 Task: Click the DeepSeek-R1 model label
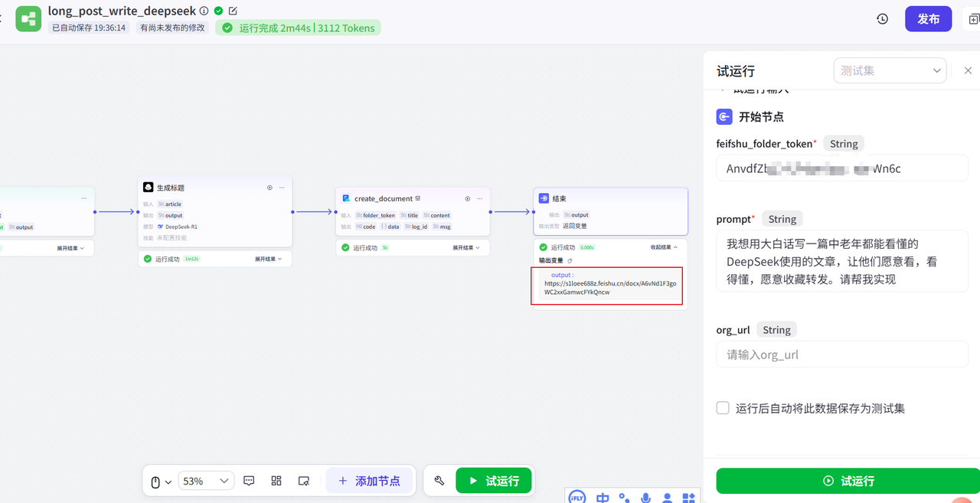181,227
